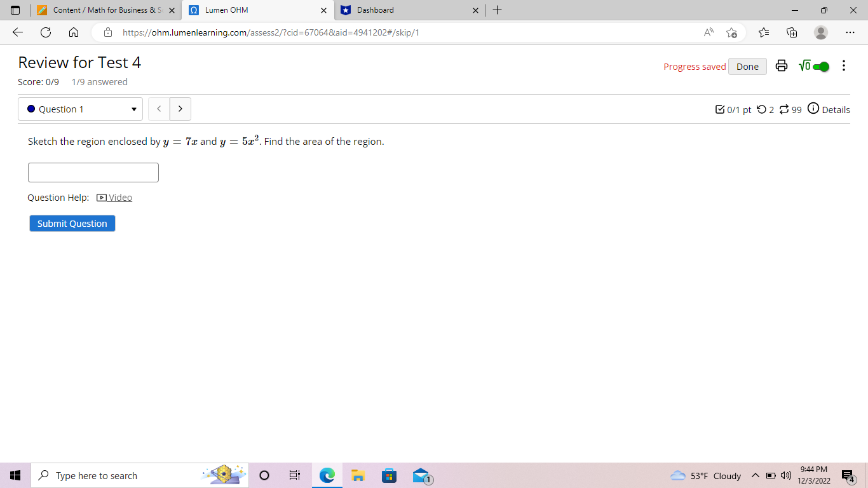The width and height of the screenshot is (868, 488).
Task: Open the clock and calendar flyout
Action: pos(814,475)
